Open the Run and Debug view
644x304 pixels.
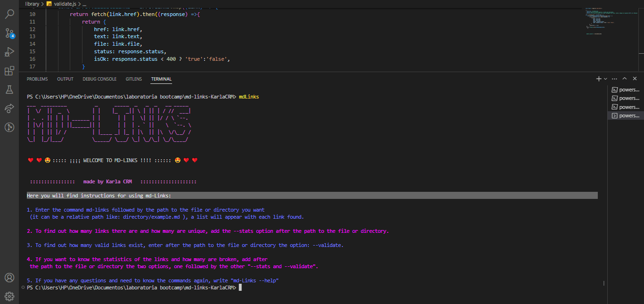pos(9,52)
